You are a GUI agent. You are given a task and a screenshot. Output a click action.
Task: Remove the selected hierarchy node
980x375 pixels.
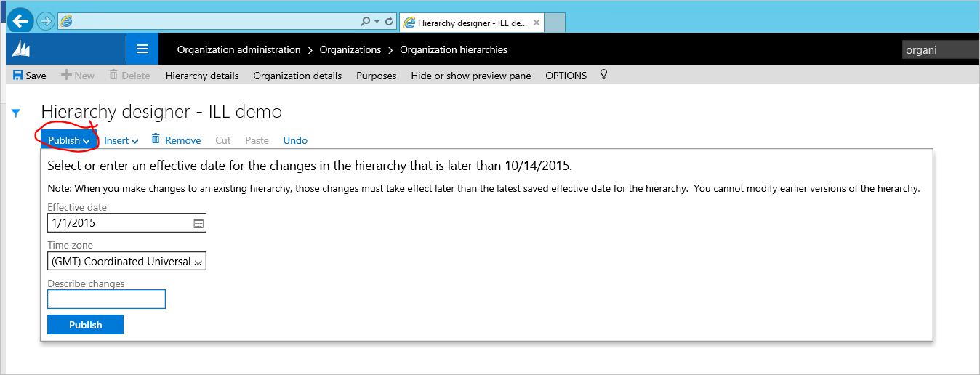tap(176, 140)
